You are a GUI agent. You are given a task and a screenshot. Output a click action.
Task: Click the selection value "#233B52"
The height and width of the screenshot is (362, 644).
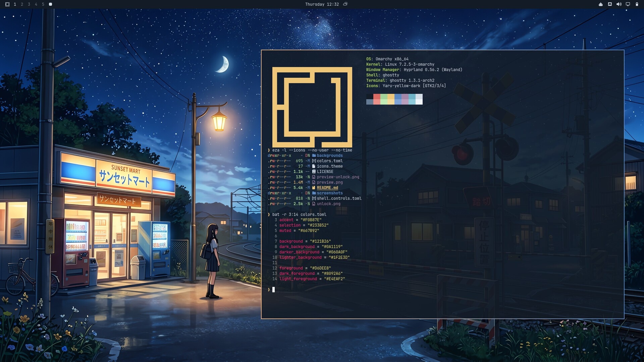tap(318, 225)
